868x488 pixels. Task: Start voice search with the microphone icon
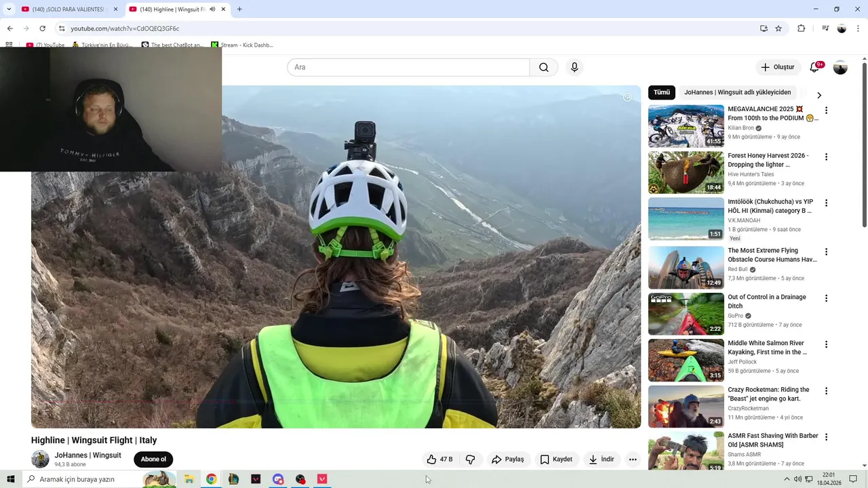(574, 67)
